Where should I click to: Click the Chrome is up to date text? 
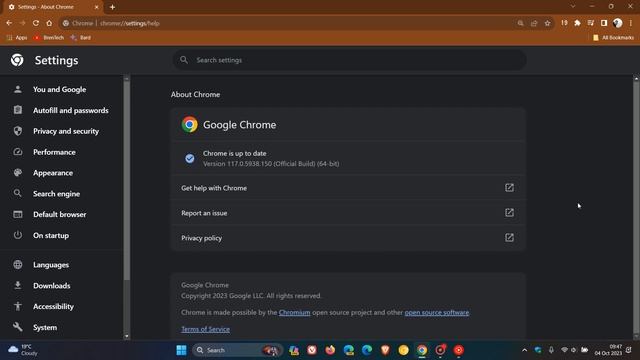(x=235, y=153)
